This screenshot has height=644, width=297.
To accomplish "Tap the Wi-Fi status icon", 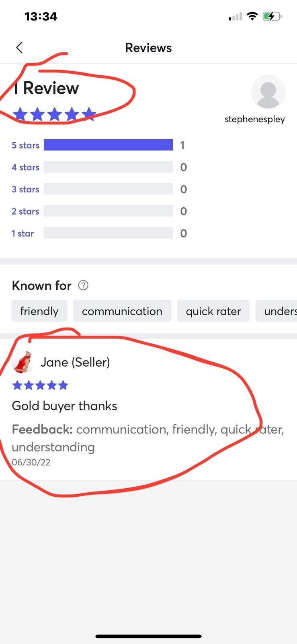I will [252, 16].
